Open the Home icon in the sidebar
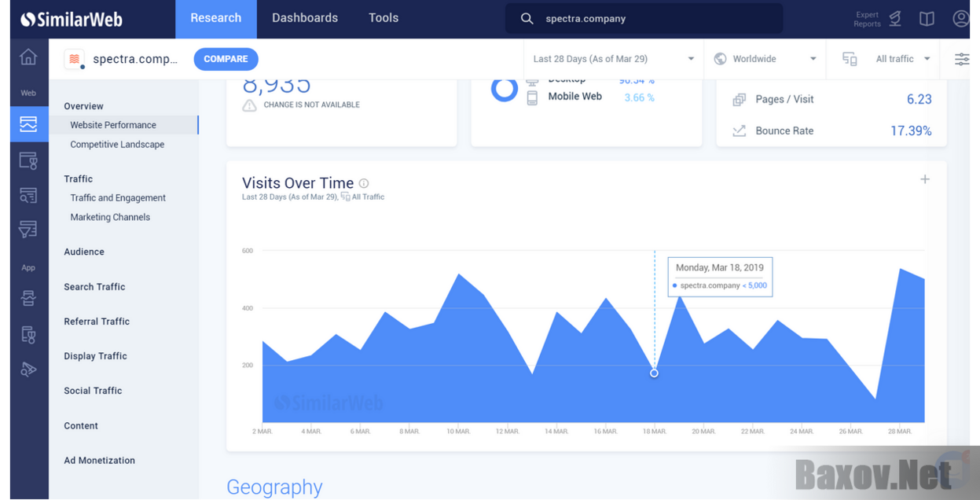980x500 pixels. [28, 57]
